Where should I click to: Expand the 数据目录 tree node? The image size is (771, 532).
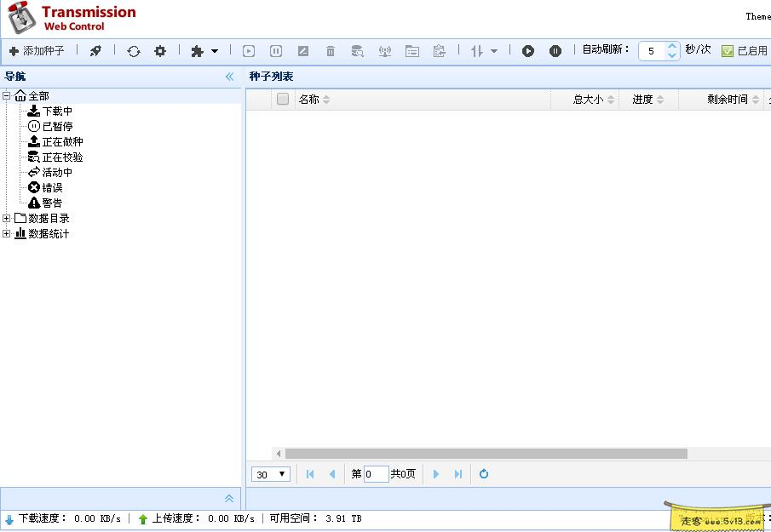coord(6,217)
